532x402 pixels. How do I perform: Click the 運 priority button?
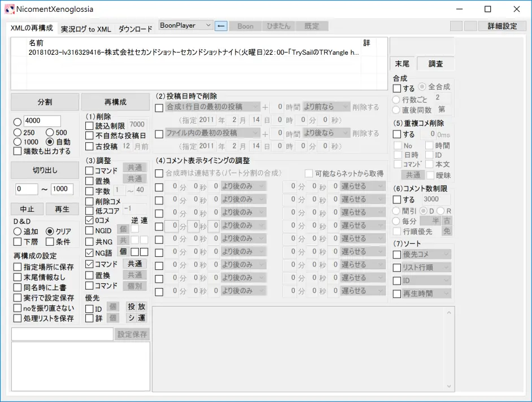click(x=142, y=318)
